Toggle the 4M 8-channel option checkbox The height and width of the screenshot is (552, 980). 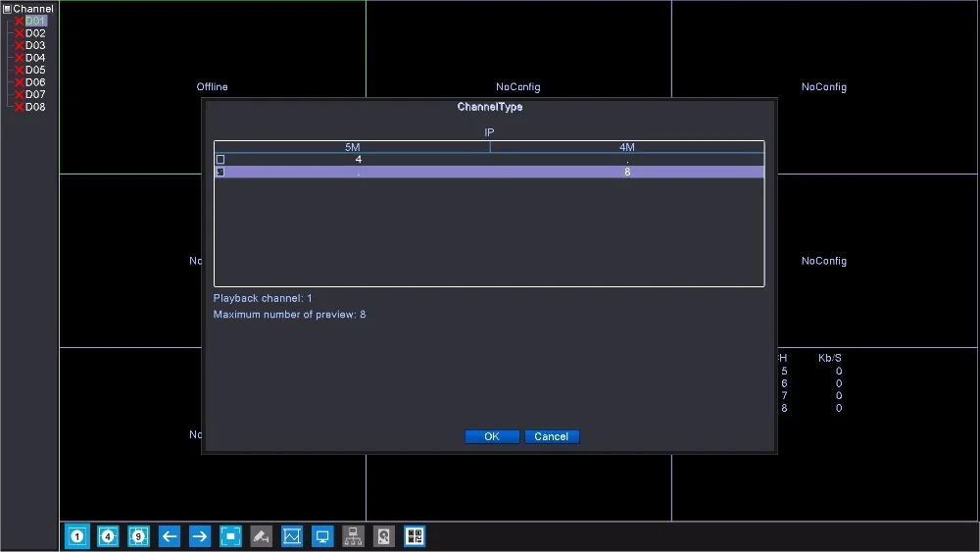point(220,172)
